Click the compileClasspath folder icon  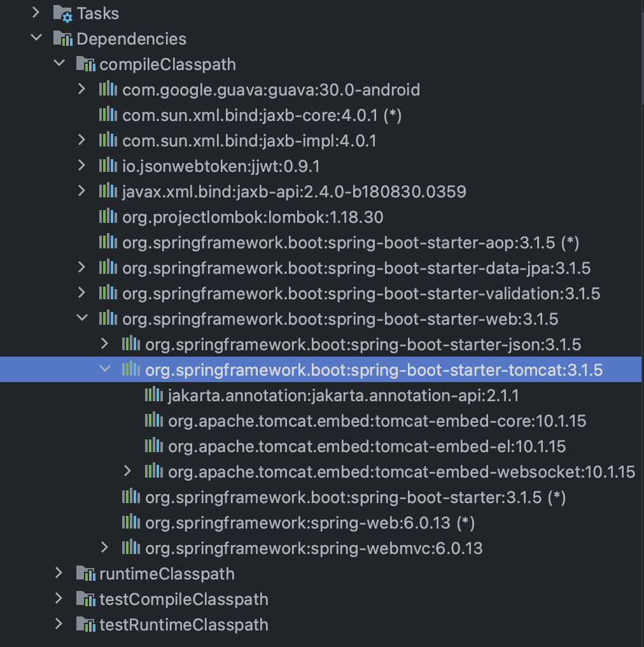point(86,64)
